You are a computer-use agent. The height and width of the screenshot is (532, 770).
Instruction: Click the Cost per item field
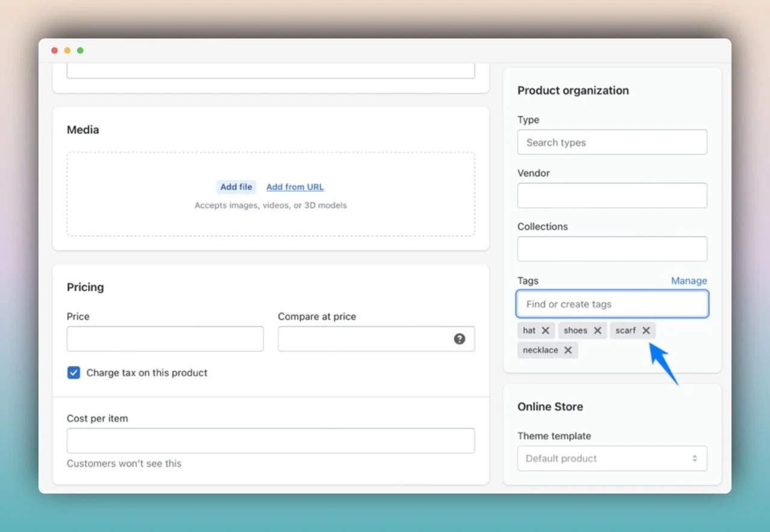270,441
